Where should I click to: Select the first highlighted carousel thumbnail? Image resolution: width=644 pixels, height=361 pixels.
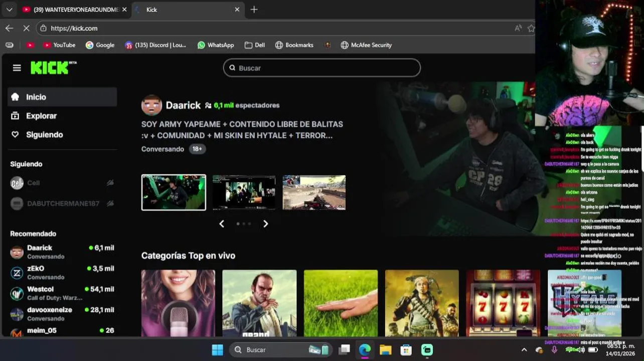tap(174, 193)
